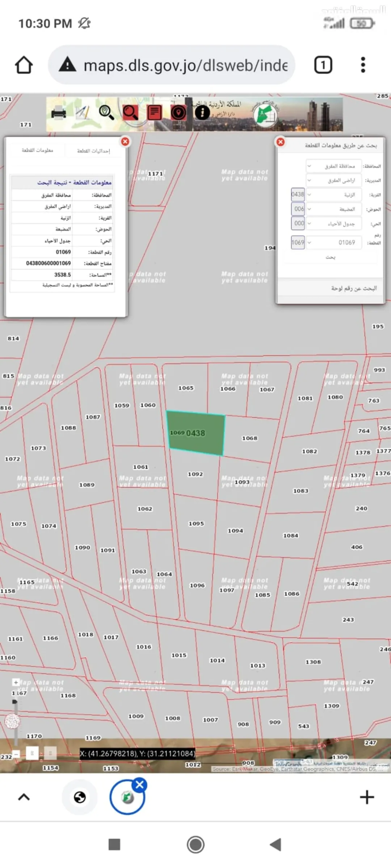Viewport: 391px width, 868px height.
Task: Switch to the إحداثيات القطعة tab
Action: 93,151
